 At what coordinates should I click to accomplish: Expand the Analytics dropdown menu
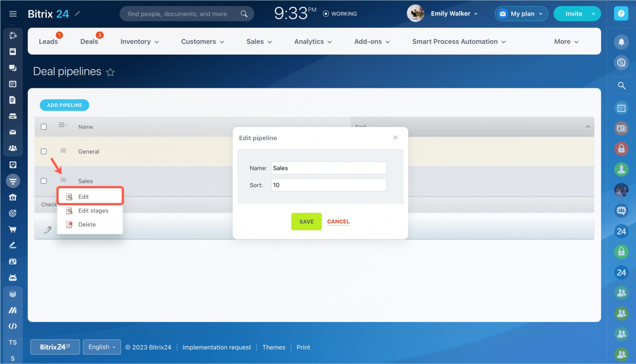click(x=313, y=42)
